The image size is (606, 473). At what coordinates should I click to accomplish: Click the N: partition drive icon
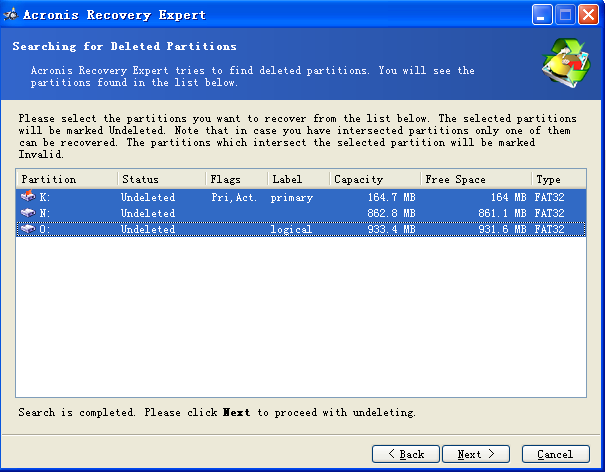coord(28,213)
